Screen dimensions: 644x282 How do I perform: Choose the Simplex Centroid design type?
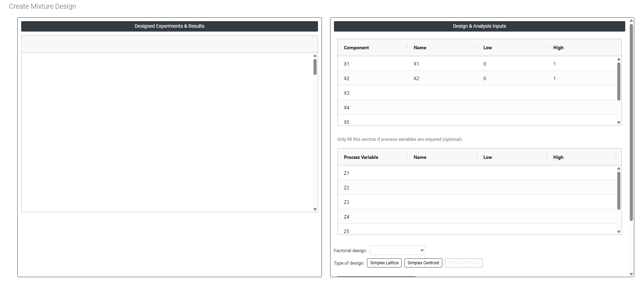coord(423,263)
